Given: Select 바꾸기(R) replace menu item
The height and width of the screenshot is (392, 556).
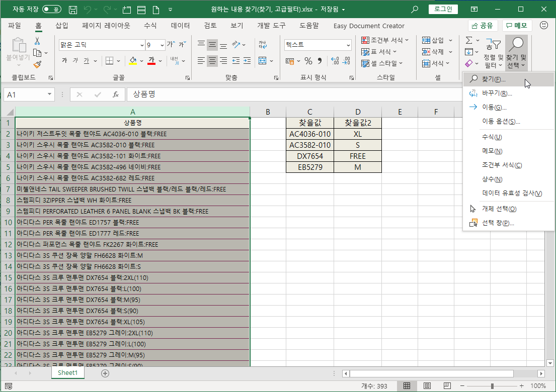Looking at the screenshot, I should tap(509, 93).
